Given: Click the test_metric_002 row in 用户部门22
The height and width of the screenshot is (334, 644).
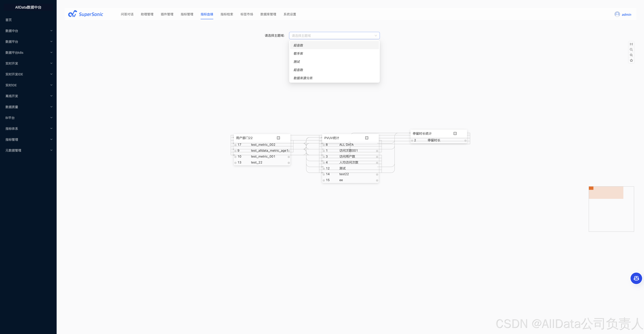Looking at the screenshot, I should 263,145.
